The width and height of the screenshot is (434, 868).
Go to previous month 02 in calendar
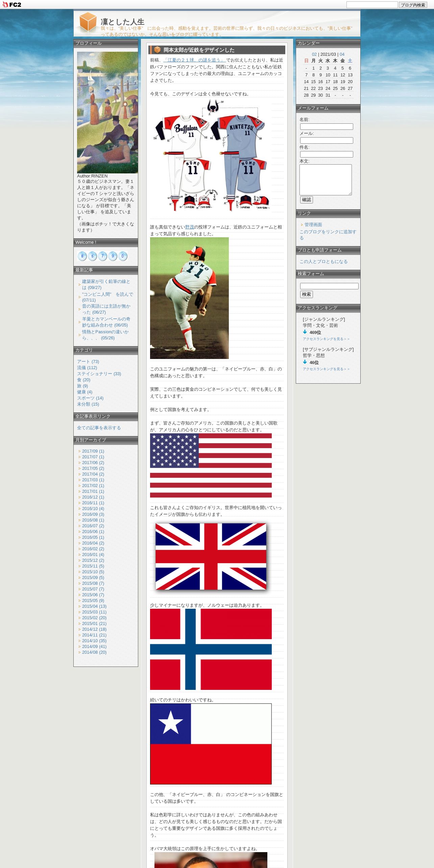pos(314,54)
